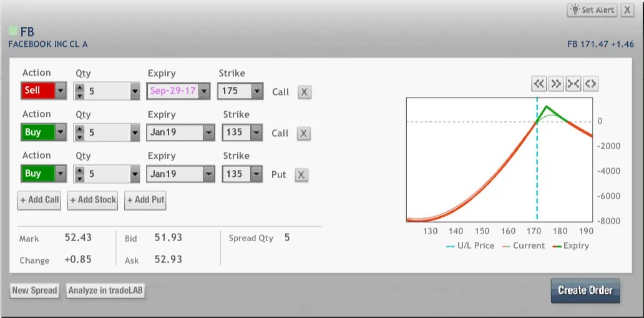Viewport: 644px width, 318px height.
Task: Adjust Qty stepper on the 135 Call row
Action: 80,132
